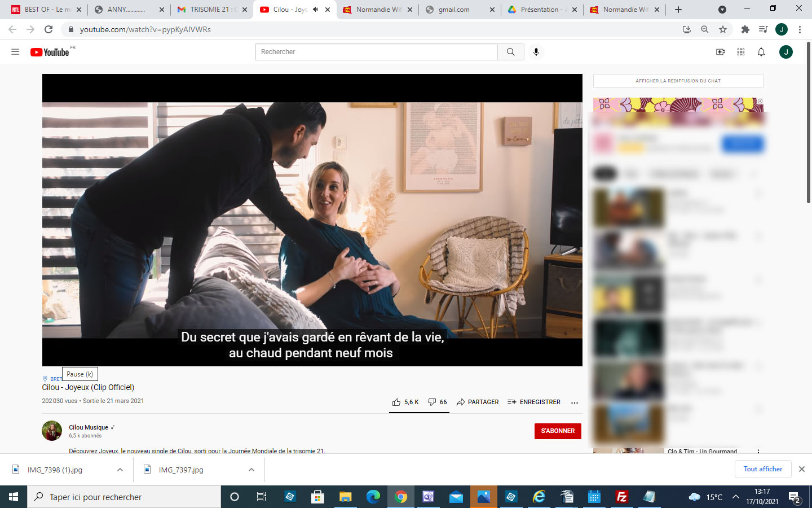The image size is (812, 508).
Task: Save the video with ENREGISTRER
Action: pyautogui.click(x=534, y=402)
